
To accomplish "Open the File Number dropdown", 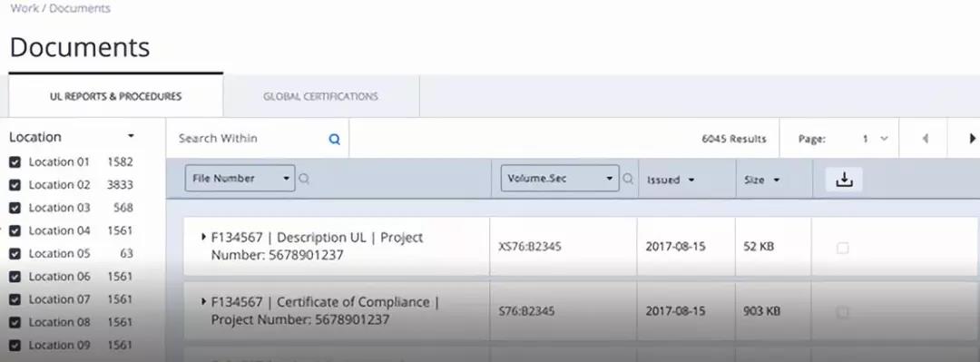I will coord(240,178).
